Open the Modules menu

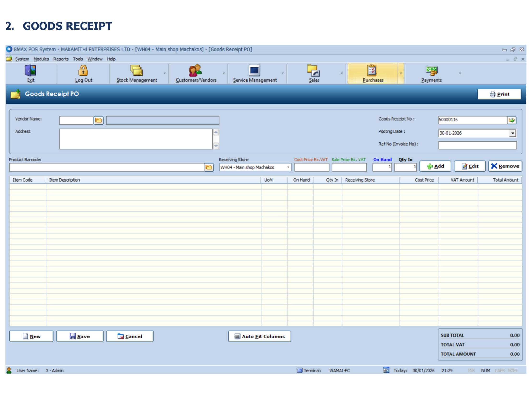(x=41, y=59)
